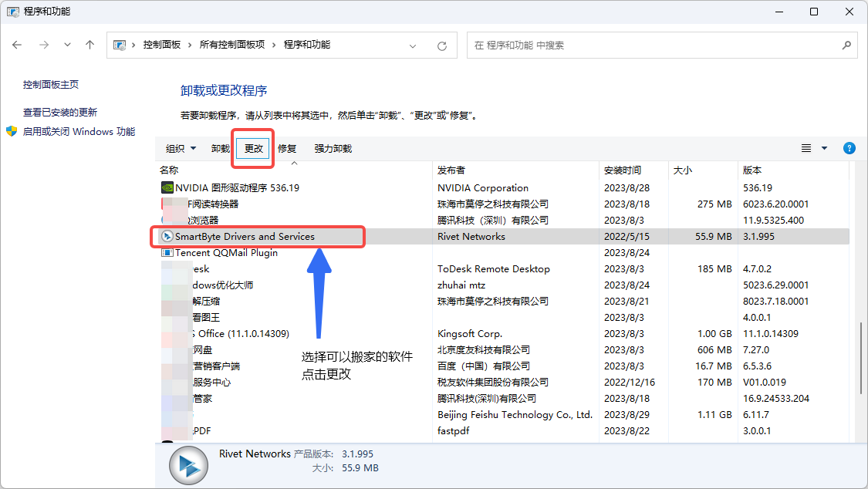This screenshot has width=868, height=489.
Task: Select the row with version 6023.6.20.0001
Action: click(502, 204)
